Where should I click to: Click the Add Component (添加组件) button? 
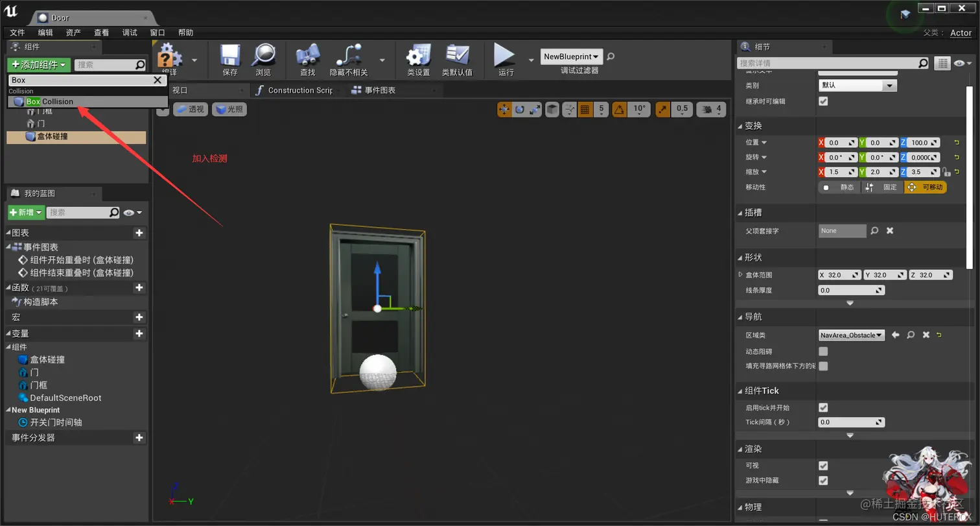click(x=38, y=65)
